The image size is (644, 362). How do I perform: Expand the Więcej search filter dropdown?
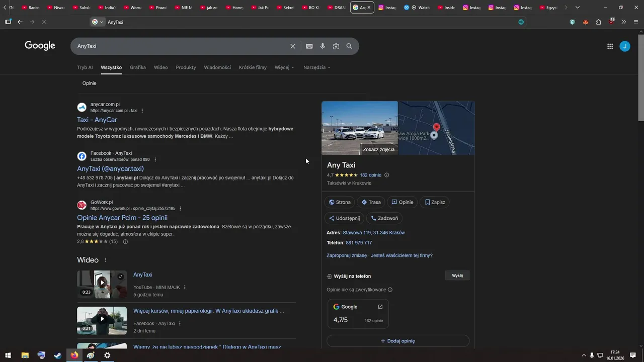point(284,67)
